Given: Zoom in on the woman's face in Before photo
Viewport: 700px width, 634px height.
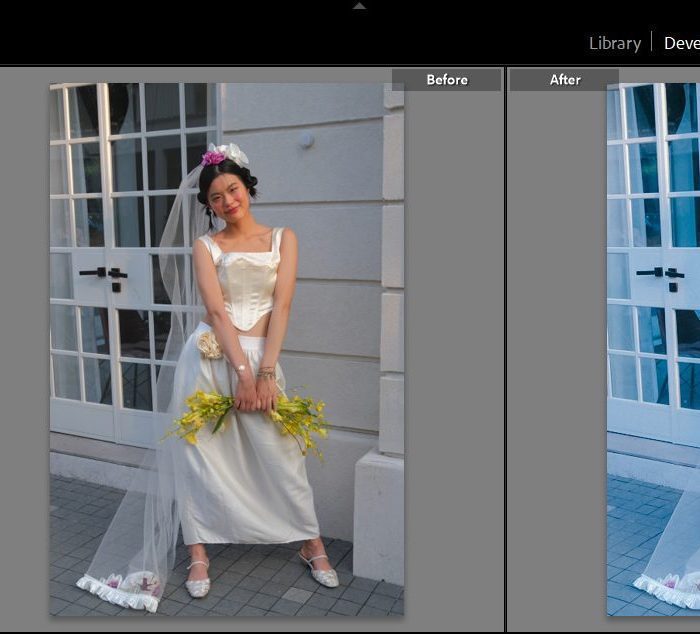Looking at the screenshot, I should tap(228, 193).
